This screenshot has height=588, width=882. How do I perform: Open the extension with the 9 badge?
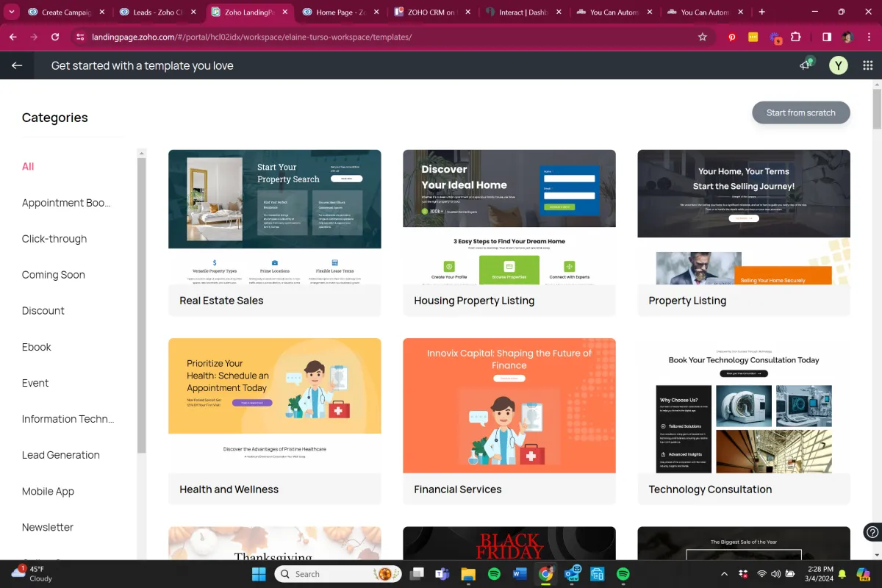(x=775, y=37)
